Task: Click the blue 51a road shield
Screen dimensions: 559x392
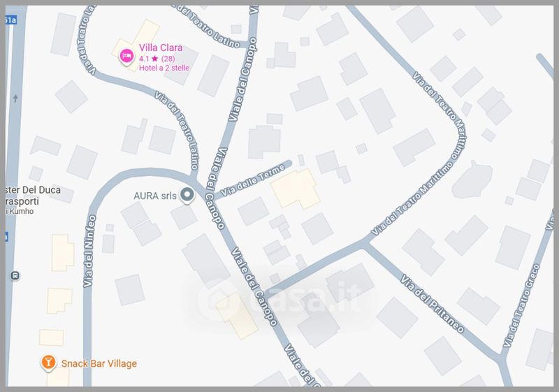Action: pos(10,20)
